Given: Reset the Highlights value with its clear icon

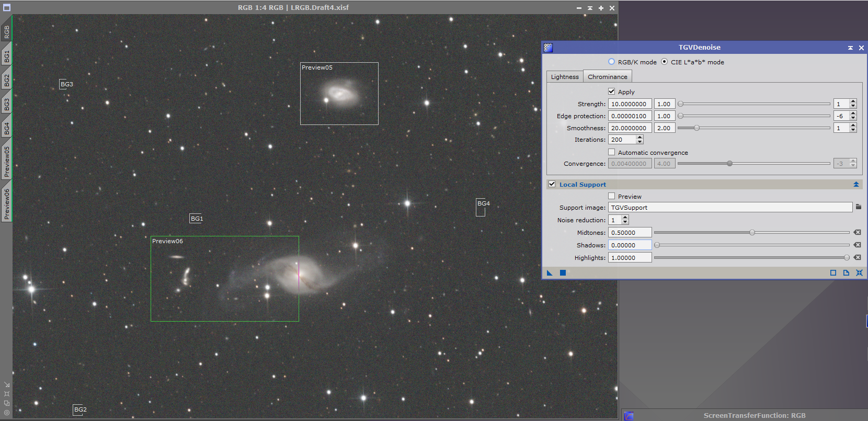Looking at the screenshot, I should 857,257.
